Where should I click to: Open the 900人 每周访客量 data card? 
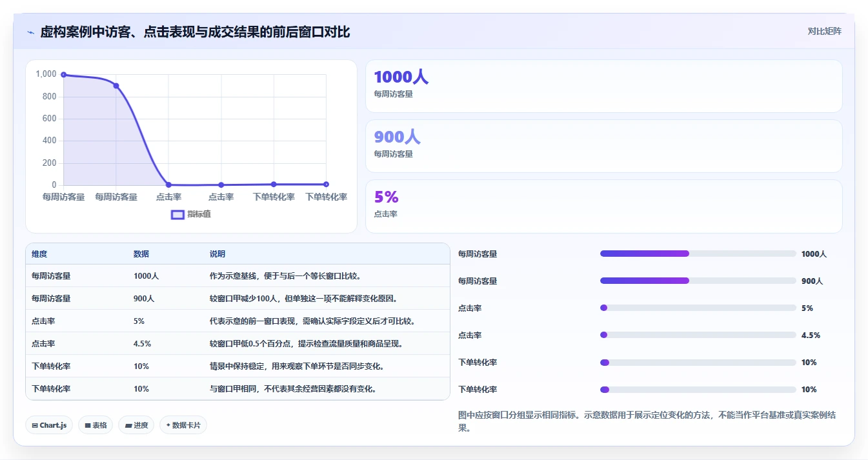coord(604,146)
